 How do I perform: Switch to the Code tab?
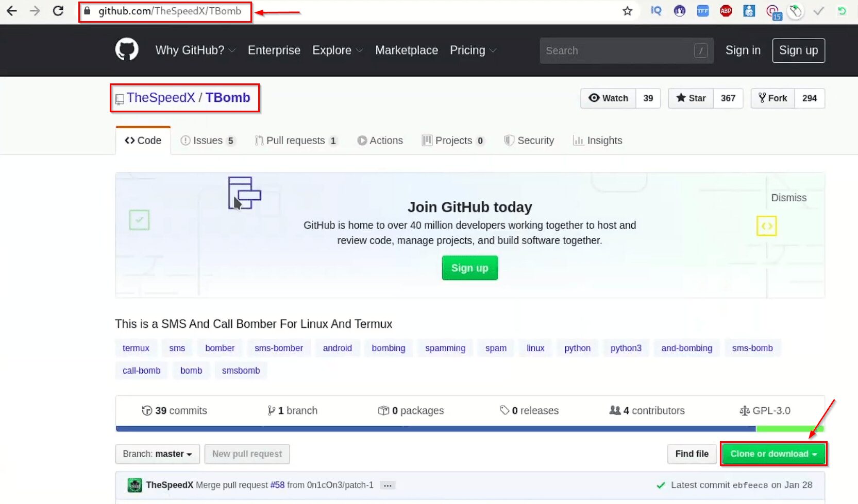143,141
